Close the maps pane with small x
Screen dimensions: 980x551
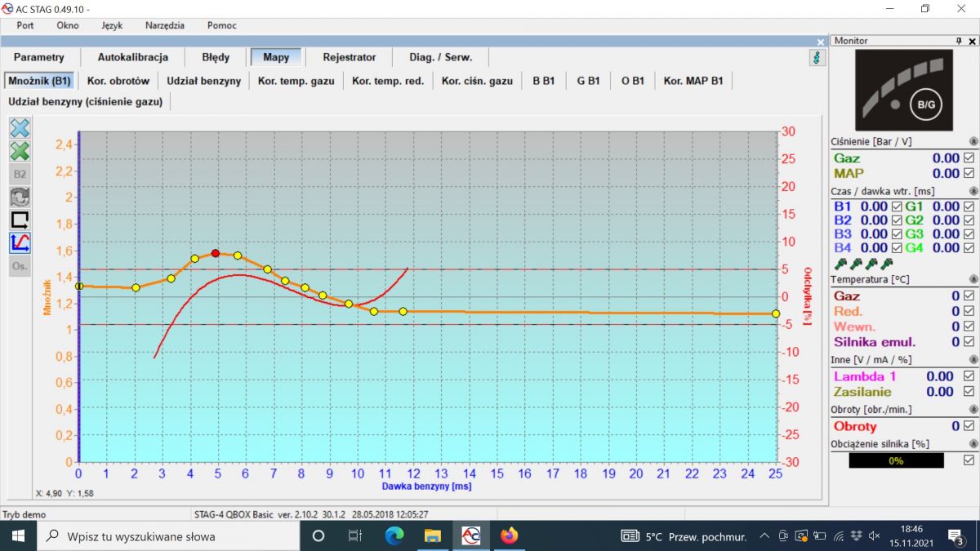tap(821, 42)
